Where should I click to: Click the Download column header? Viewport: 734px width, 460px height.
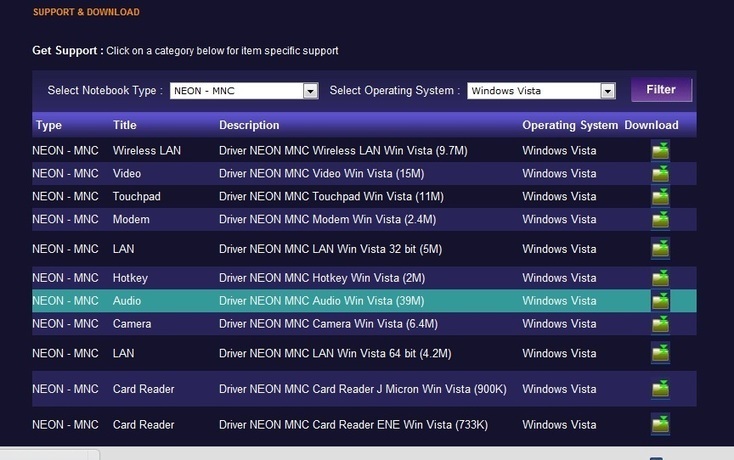pos(651,125)
